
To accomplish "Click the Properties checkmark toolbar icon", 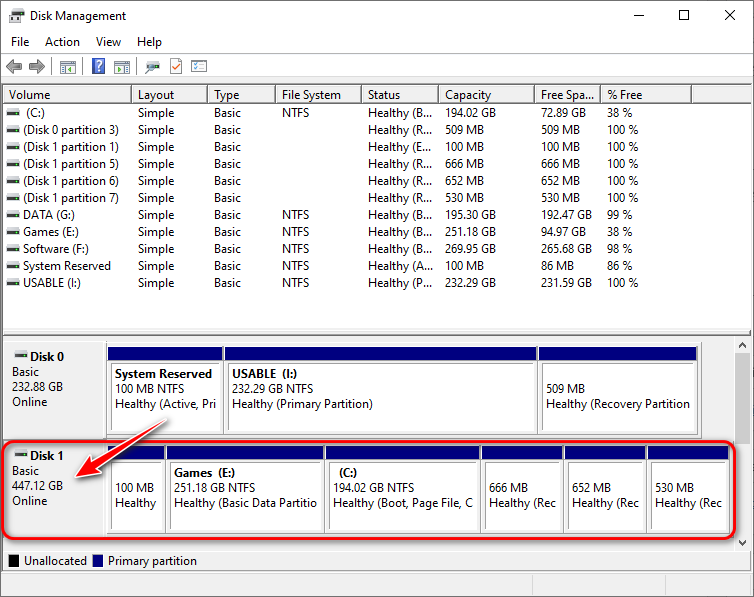I will click(x=176, y=67).
